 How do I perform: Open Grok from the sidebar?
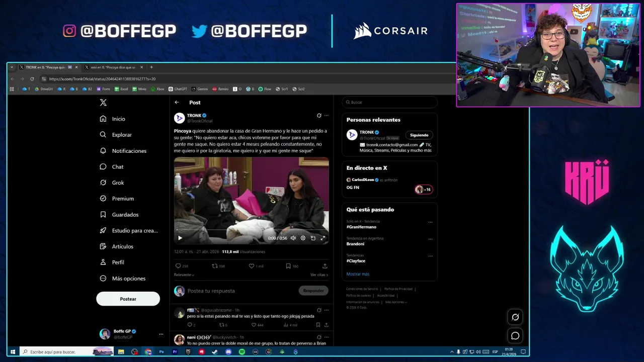[x=112, y=183]
